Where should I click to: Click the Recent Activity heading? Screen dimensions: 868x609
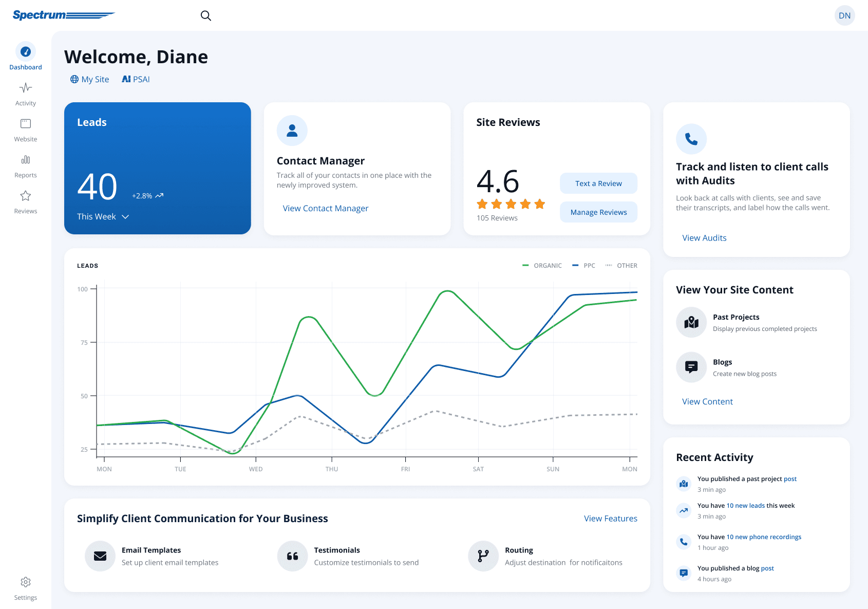[714, 457]
